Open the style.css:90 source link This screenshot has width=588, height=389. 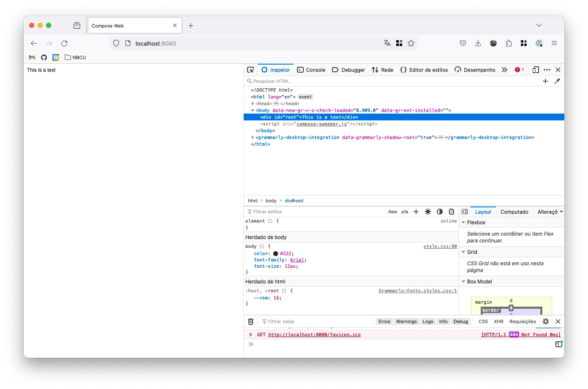click(x=440, y=246)
